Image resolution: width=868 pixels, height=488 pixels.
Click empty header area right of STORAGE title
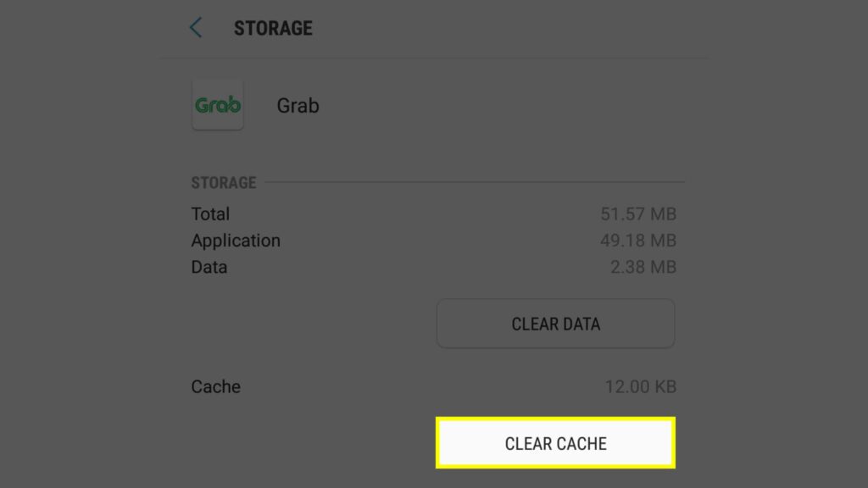coord(509,28)
